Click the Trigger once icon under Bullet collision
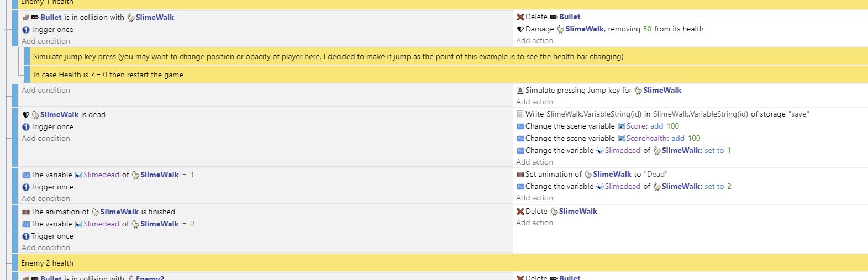This screenshot has width=868, height=280. 25,30
